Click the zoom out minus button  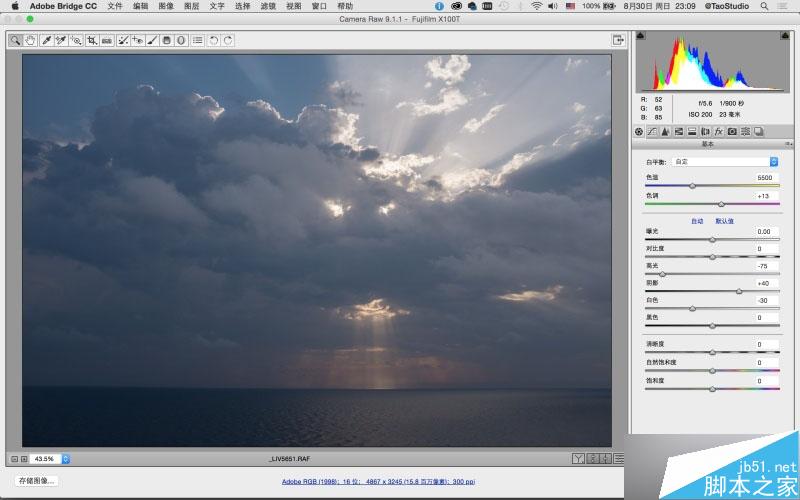click(x=14, y=459)
